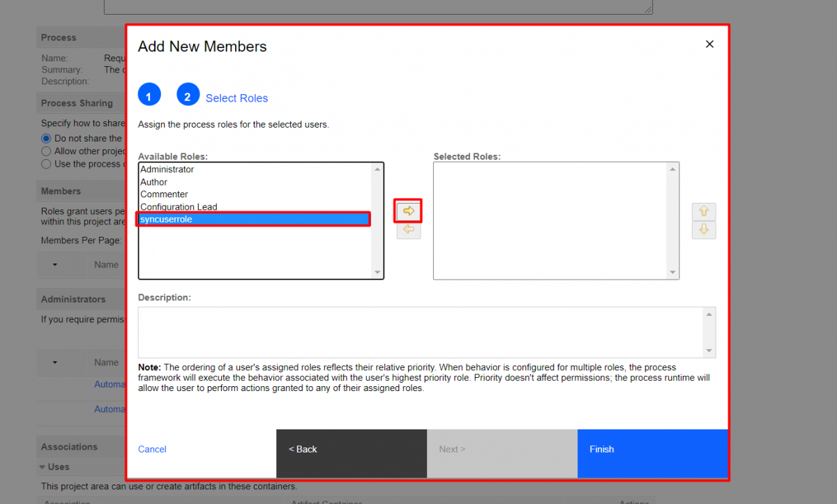Screen dimensions: 837x504
Task: Select 'Allow other project' radio option
Action: (47, 151)
